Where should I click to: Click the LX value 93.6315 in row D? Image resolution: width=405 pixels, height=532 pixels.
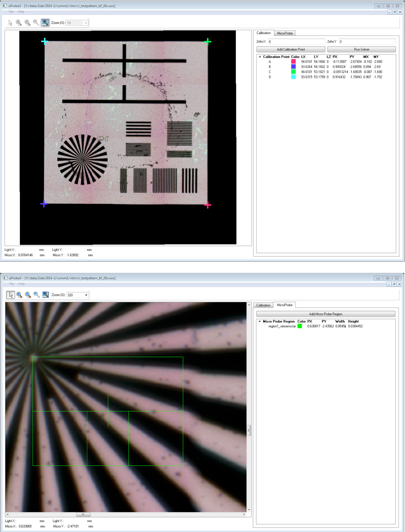307,77
